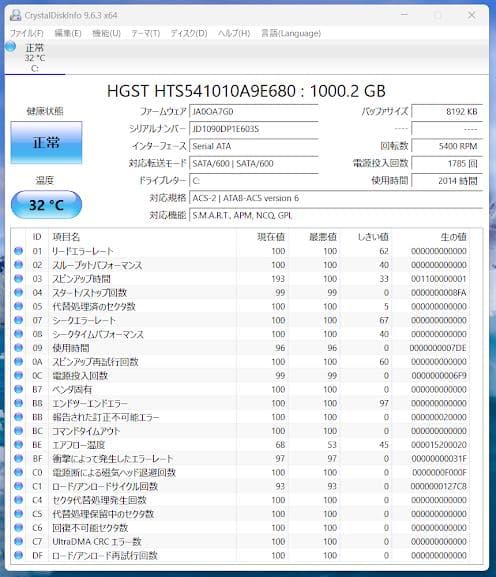Click status icon for UltraDMA CRC エラー数 row

point(18,541)
